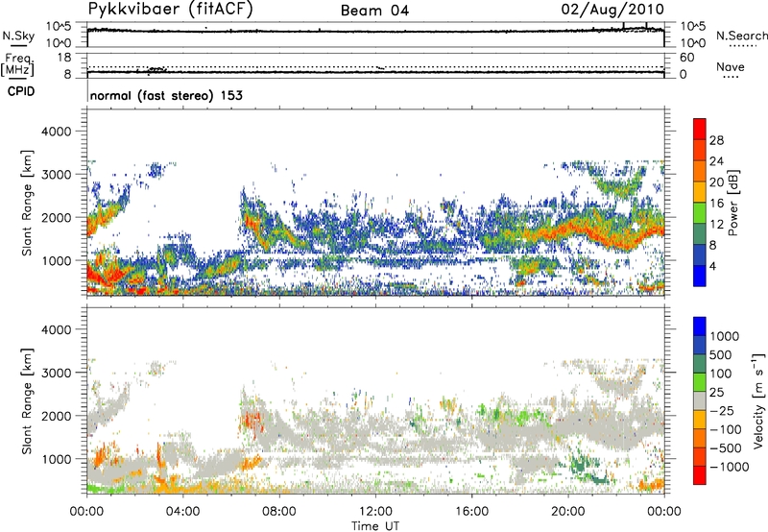Click the "2000" tick of the power panel
Image resolution: width=768 pixels, height=532 pixels.
[56, 217]
